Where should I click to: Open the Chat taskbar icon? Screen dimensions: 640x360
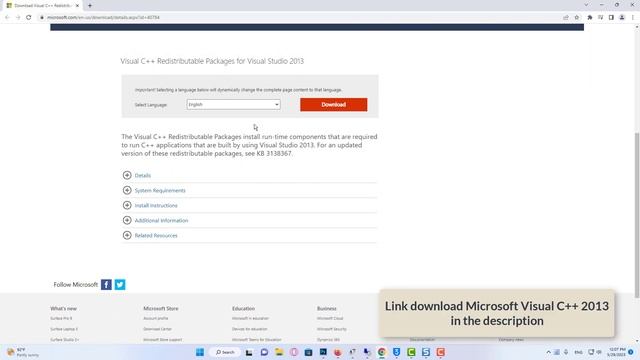point(264,352)
